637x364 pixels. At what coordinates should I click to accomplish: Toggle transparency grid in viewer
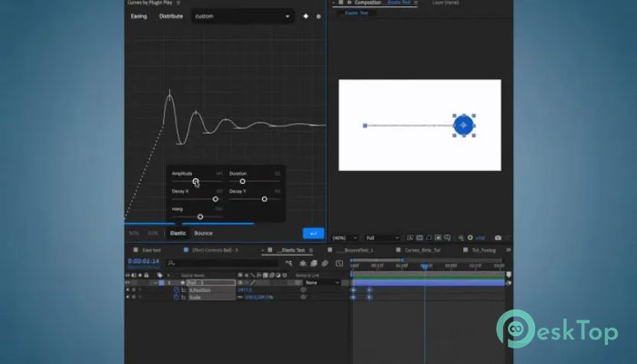pos(420,238)
